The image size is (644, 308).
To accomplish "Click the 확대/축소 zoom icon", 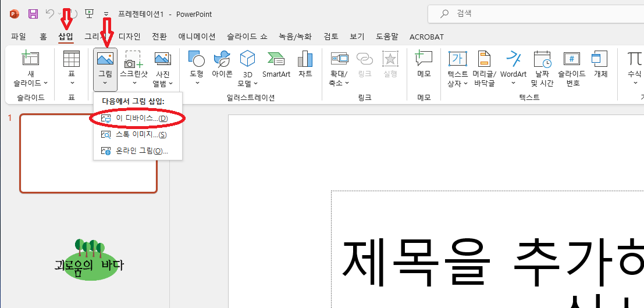I will [339, 59].
